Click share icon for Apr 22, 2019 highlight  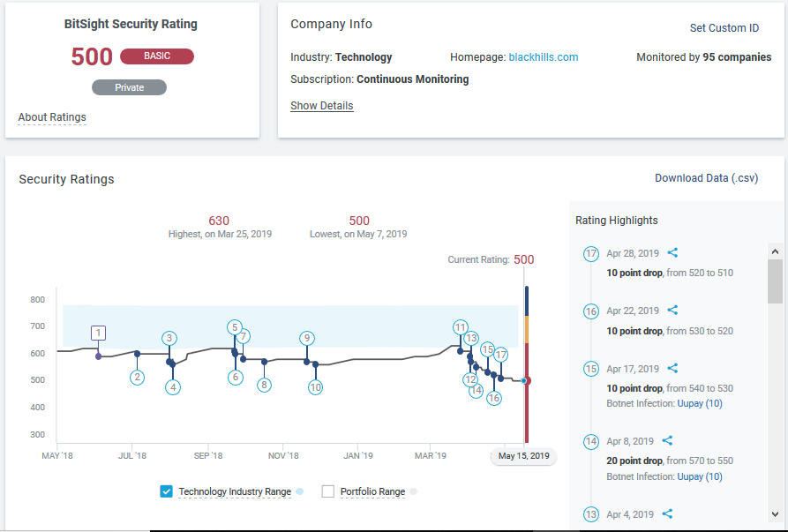672,310
